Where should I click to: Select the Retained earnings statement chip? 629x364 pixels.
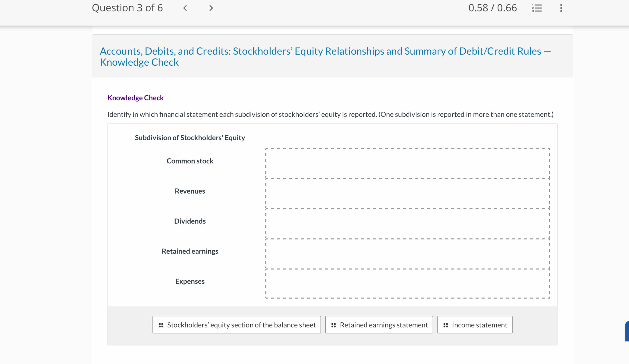click(379, 325)
